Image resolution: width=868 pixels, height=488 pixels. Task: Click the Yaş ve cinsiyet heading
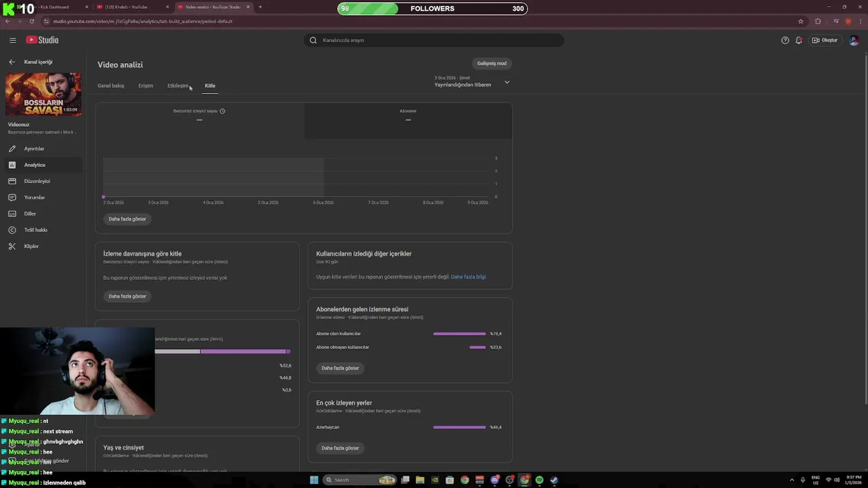123,447
